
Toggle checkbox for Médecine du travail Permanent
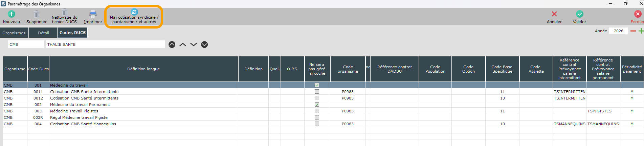click(317, 105)
